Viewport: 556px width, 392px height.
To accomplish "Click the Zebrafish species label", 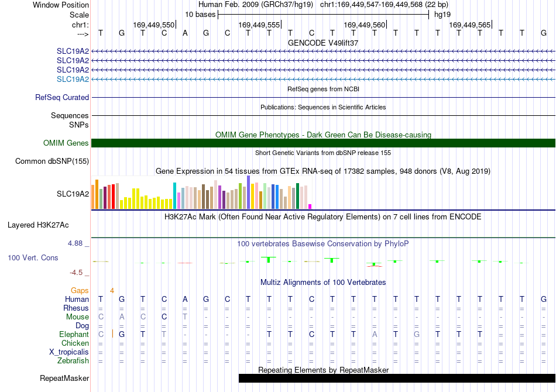I will pos(73,361).
